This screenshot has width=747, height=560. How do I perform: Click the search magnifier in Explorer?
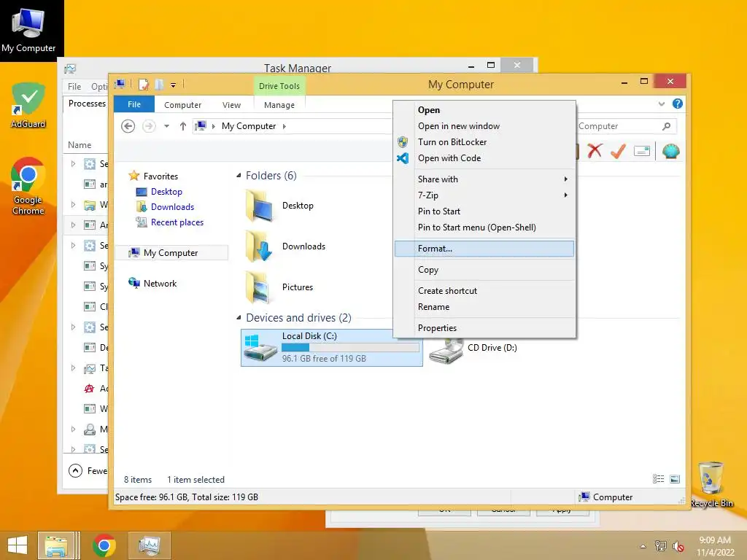click(x=666, y=126)
